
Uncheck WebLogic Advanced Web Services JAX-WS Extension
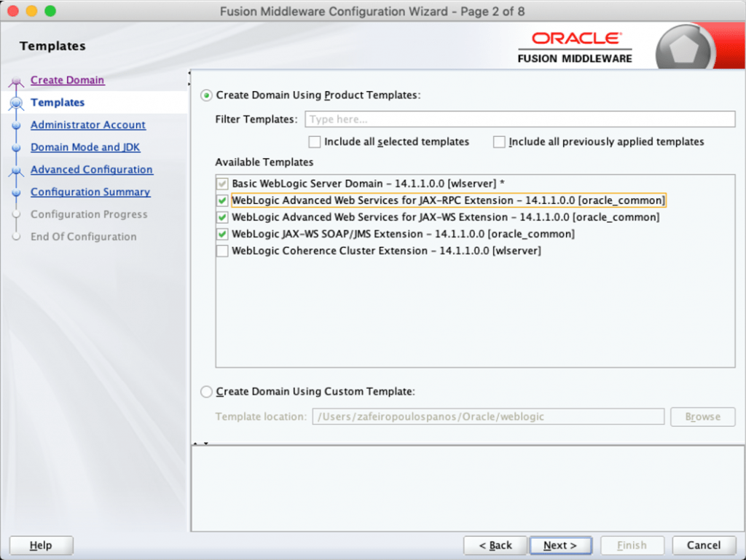coord(222,217)
